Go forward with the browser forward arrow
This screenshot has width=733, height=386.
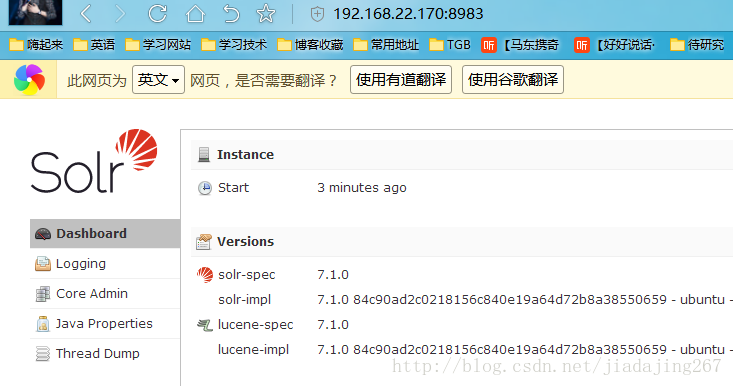click(x=120, y=14)
